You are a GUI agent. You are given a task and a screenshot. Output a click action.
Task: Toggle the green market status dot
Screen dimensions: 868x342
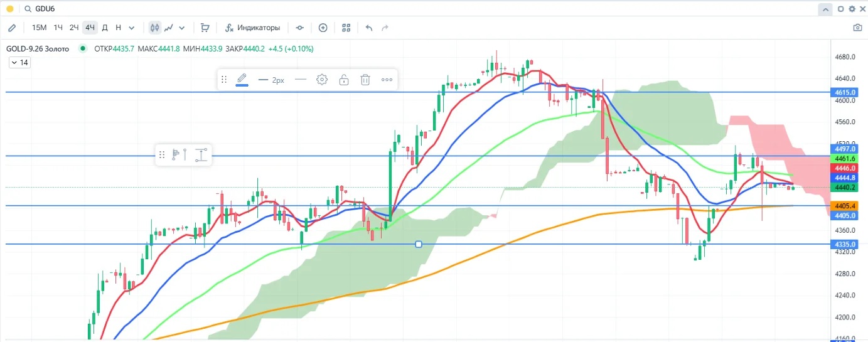(83, 48)
